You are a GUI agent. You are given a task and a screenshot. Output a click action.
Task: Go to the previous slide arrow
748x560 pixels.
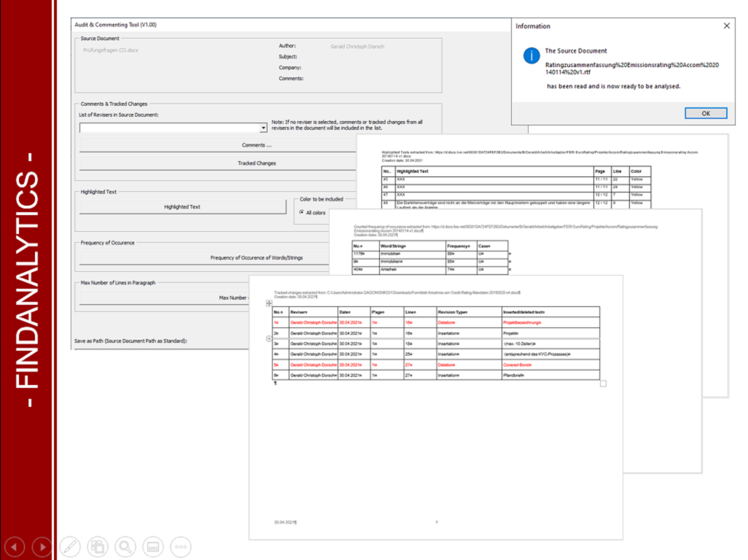(15, 546)
